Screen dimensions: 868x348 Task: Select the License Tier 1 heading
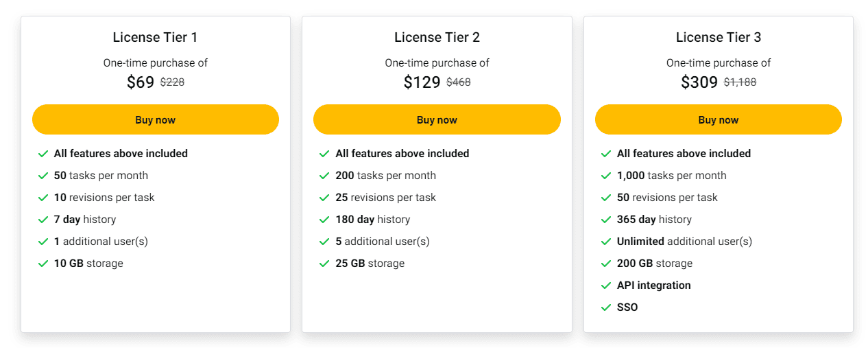(155, 37)
